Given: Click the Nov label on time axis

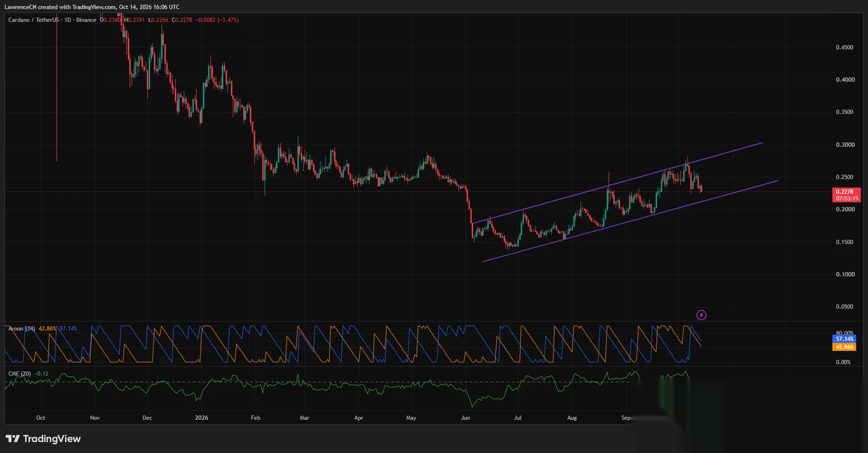Looking at the screenshot, I should tap(95, 418).
